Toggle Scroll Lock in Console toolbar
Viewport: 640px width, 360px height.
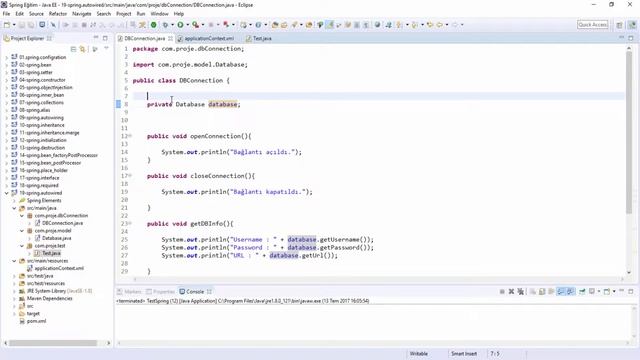coord(542,291)
